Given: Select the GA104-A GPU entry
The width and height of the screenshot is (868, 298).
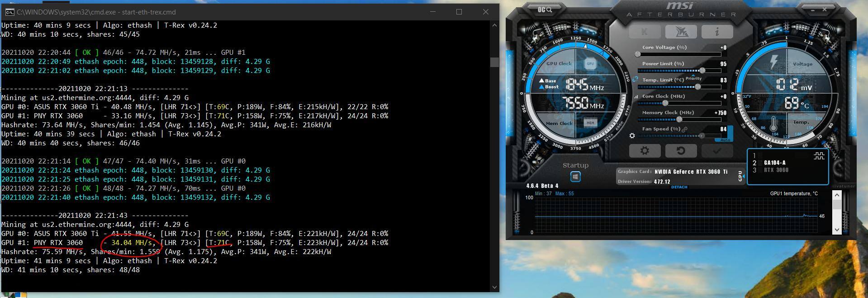Looking at the screenshot, I should pos(774,163).
